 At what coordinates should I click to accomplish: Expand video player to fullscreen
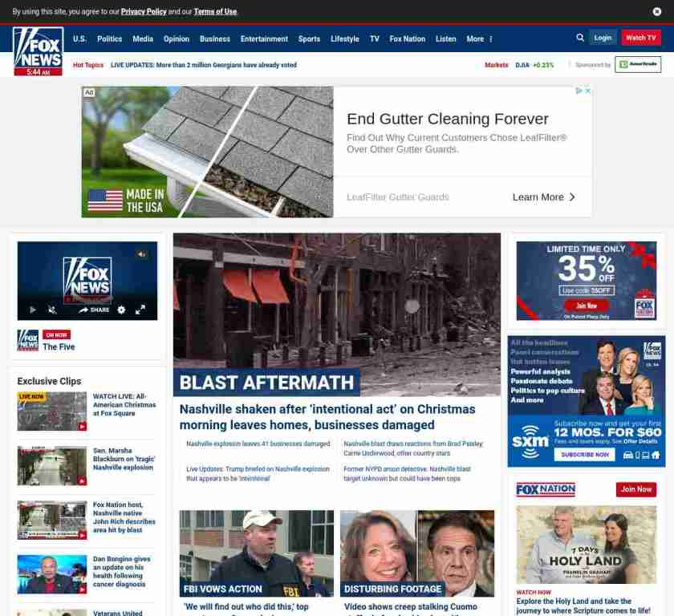[140, 310]
